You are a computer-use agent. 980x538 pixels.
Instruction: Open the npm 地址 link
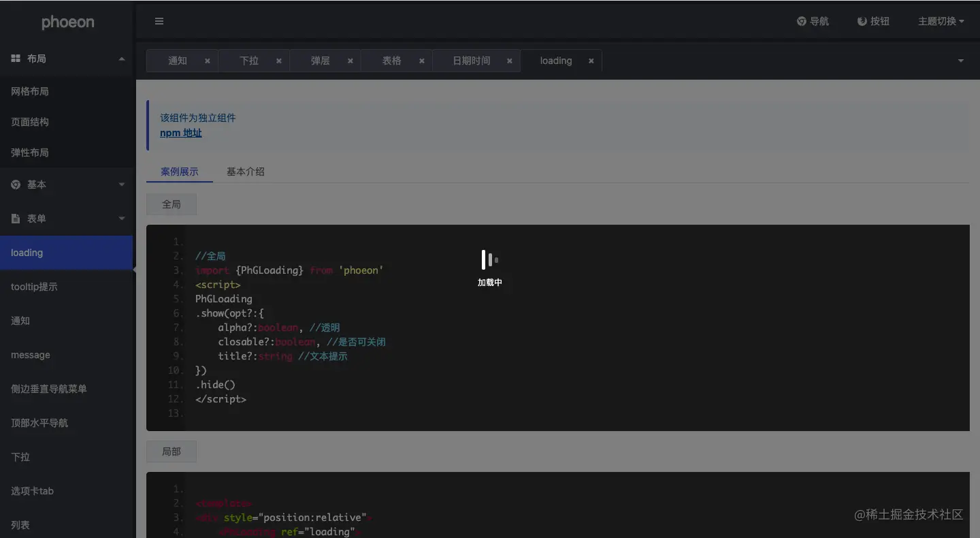[181, 133]
